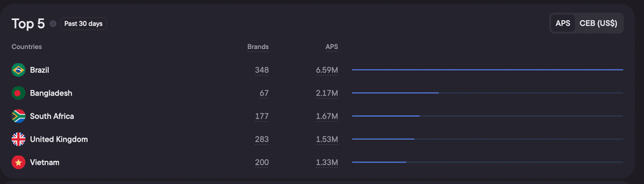Click the South Africa flag icon
Viewport: 644px width, 184px height.
(x=19, y=116)
